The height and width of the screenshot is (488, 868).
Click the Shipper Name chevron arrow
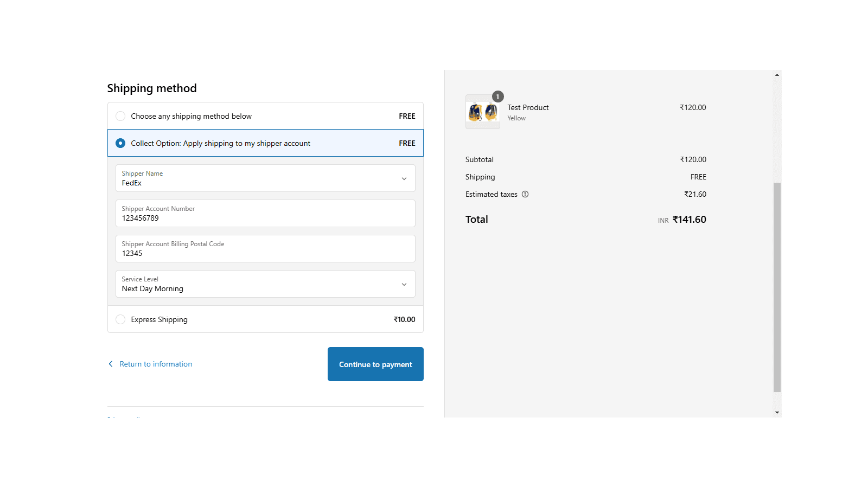[x=404, y=178]
